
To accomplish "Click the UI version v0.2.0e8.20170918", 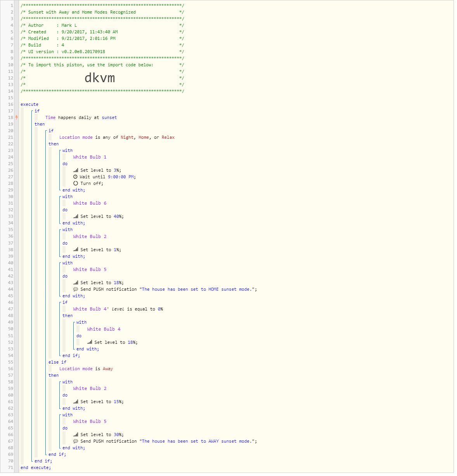I will tap(83, 52).
